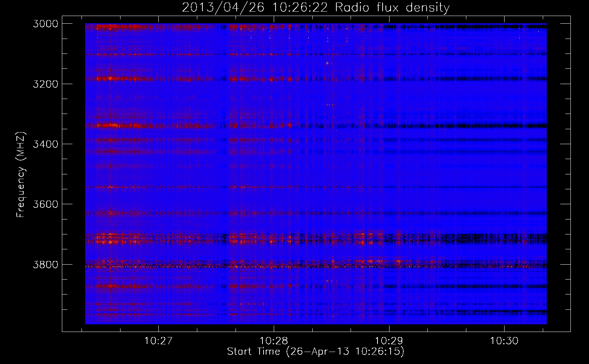Click the '3200' frequency axis label
Screen dimensions: 589x364
(46, 84)
